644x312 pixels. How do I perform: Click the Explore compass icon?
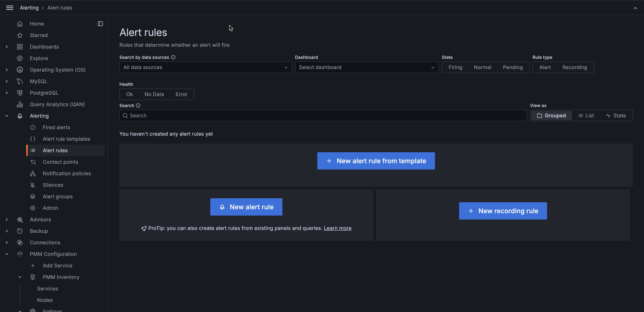20,58
